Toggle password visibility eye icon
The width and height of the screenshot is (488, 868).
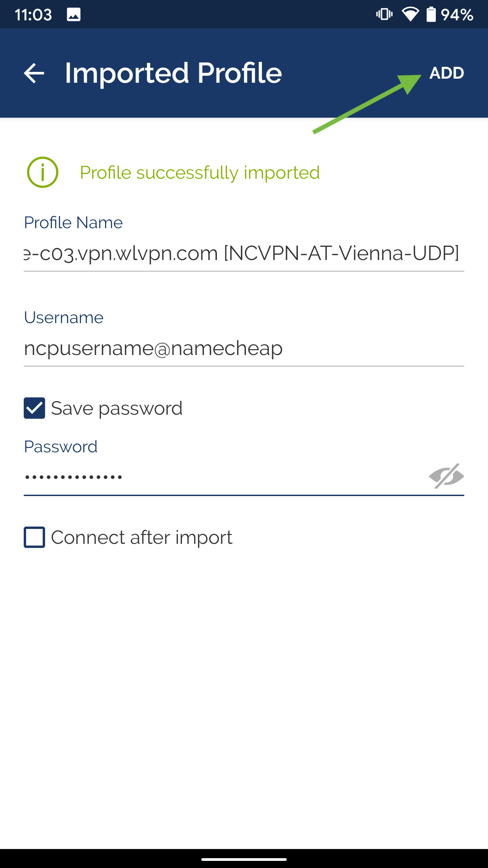click(x=446, y=476)
